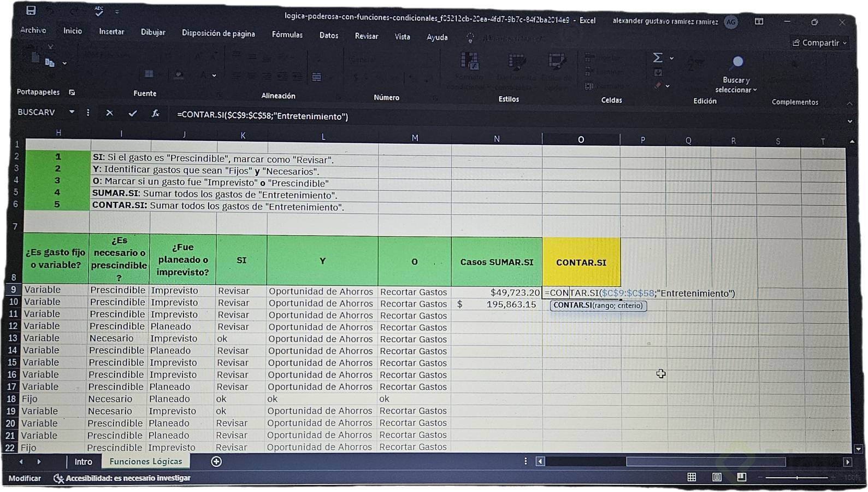Confirm formula with the checkmark icon
Screen dimensions: 868x492
click(133, 113)
